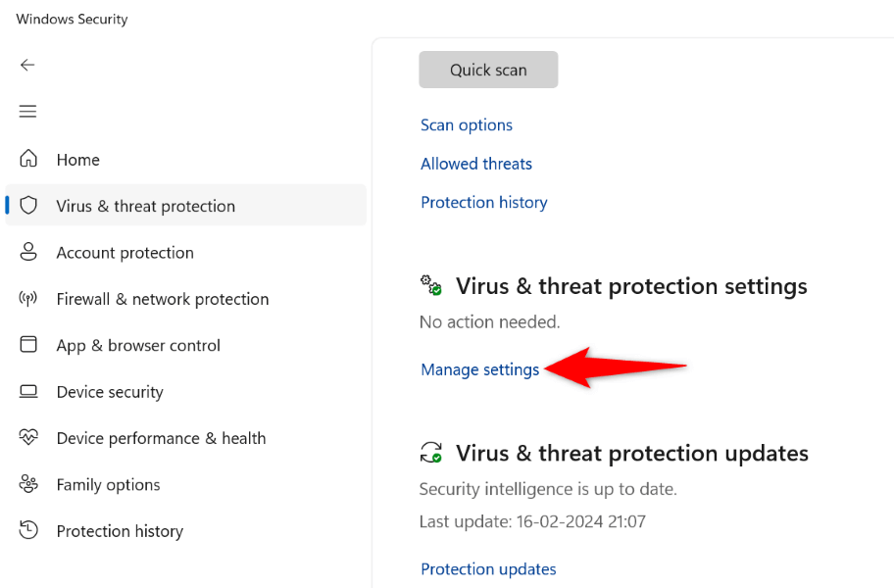Click the Protection history clock icon
The image size is (894, 588).
coord(28,531)
